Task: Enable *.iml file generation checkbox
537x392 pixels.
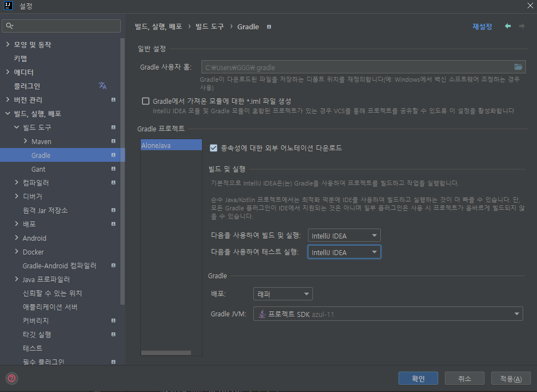Action: [x=146, y=101]
